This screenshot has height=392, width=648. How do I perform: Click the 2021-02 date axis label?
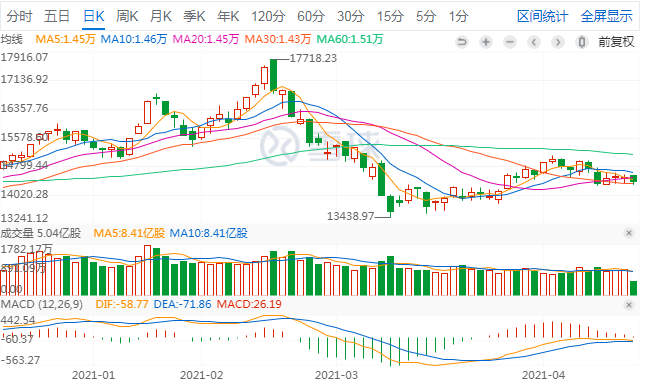click(x=202, y=375)
